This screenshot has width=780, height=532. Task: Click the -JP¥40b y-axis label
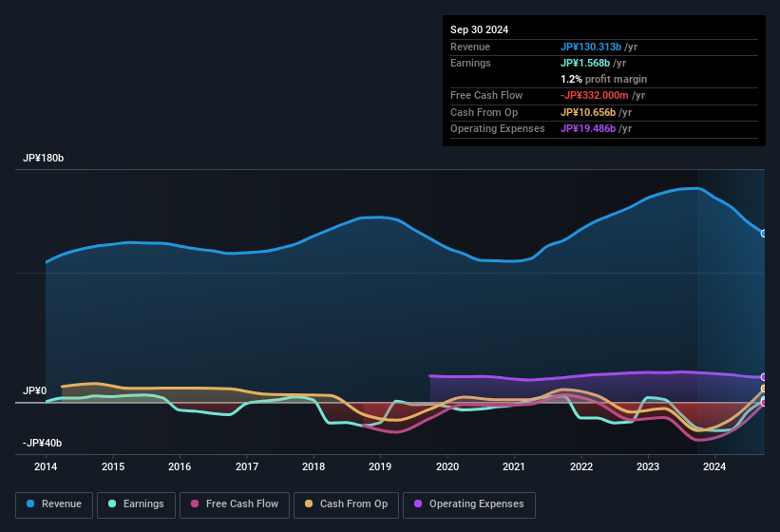(x=43, y=443)
